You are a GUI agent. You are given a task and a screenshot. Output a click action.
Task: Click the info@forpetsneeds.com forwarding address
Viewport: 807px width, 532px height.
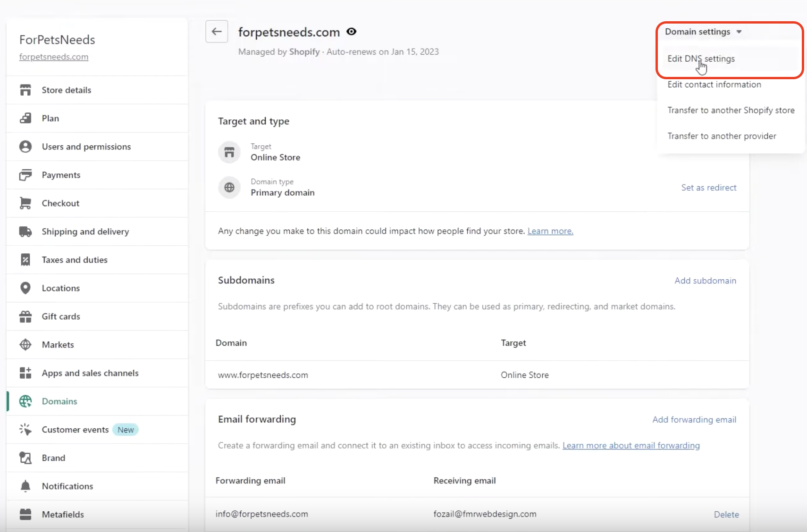tap(262, 514)
